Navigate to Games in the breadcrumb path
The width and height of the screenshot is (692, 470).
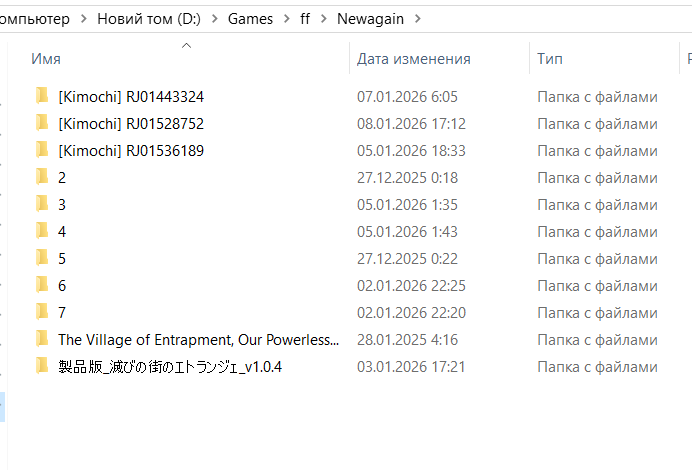click(x=249, y=18)
